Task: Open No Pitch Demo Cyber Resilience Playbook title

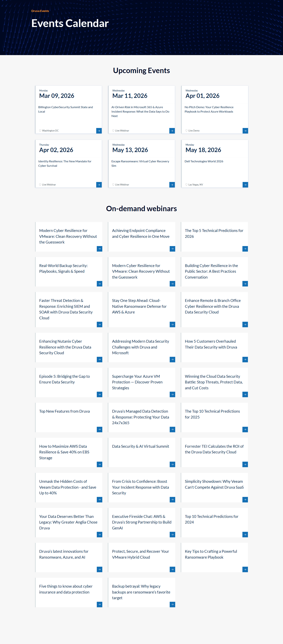Action: (209, 109)
